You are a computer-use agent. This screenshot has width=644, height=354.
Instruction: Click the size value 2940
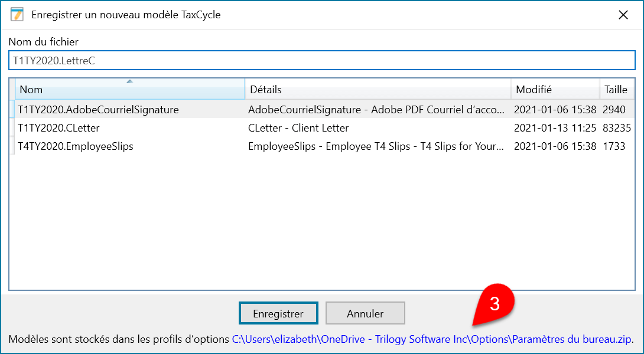click(614, 110)
